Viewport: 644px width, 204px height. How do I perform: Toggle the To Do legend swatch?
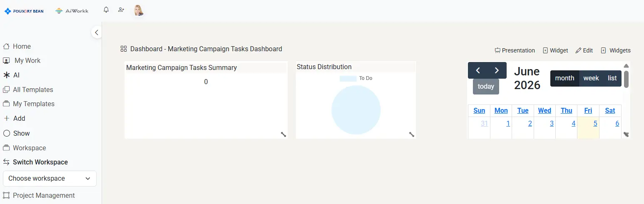[x=348, y=78]
